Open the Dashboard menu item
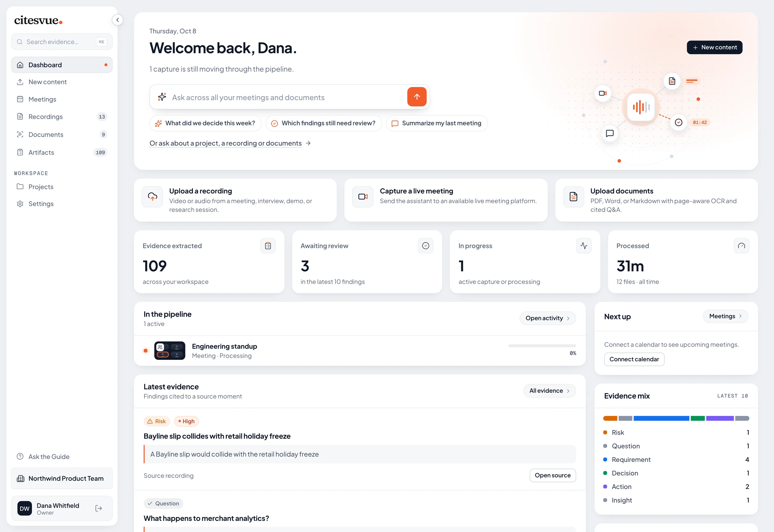 (x=62, y=65)
